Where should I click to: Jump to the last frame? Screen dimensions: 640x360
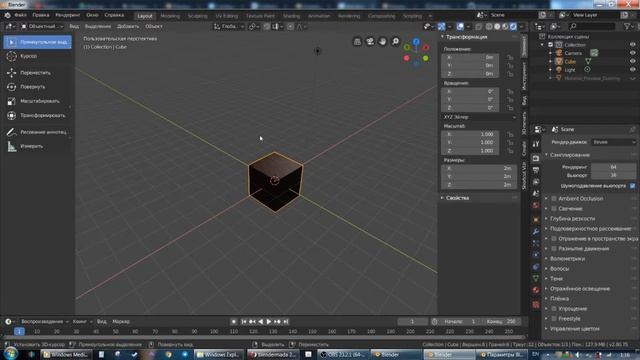point(286,322)
